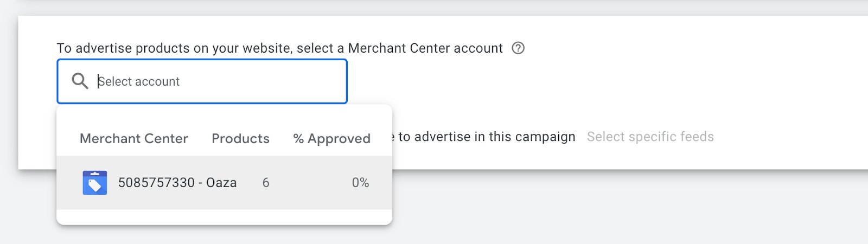This screenshot has width=868, height=244.
Task: Select the 5085757330 - Oaza account
Action: (x=177, y=183)
